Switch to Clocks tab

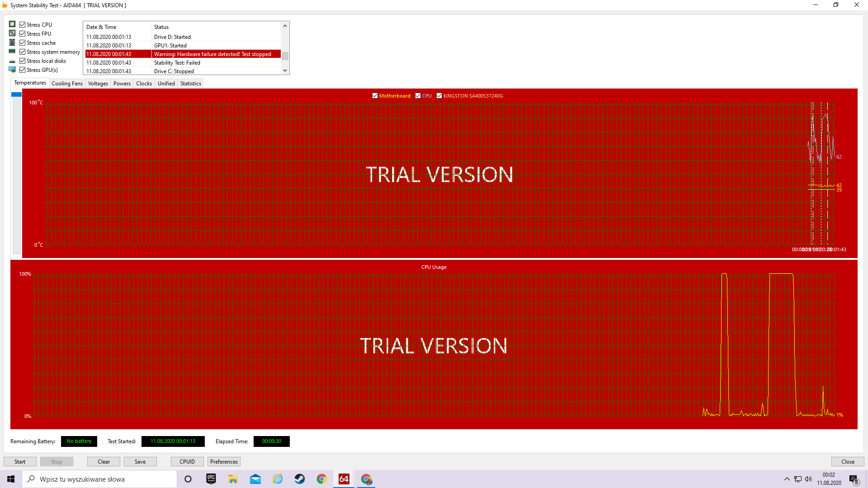coord(144,84)
